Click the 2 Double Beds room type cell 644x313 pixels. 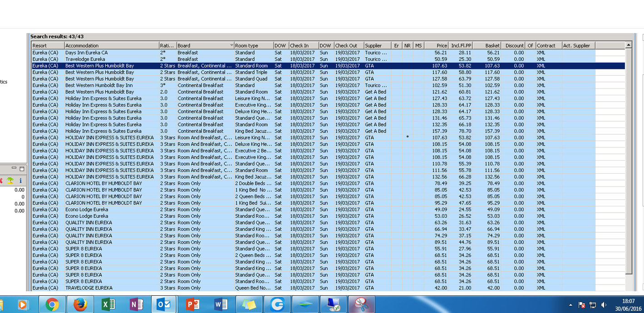(253, 183)
